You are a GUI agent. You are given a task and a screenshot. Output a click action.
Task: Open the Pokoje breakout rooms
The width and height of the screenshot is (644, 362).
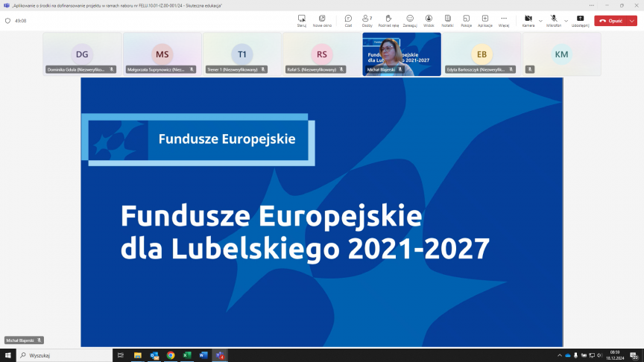(x=466, y=21)
